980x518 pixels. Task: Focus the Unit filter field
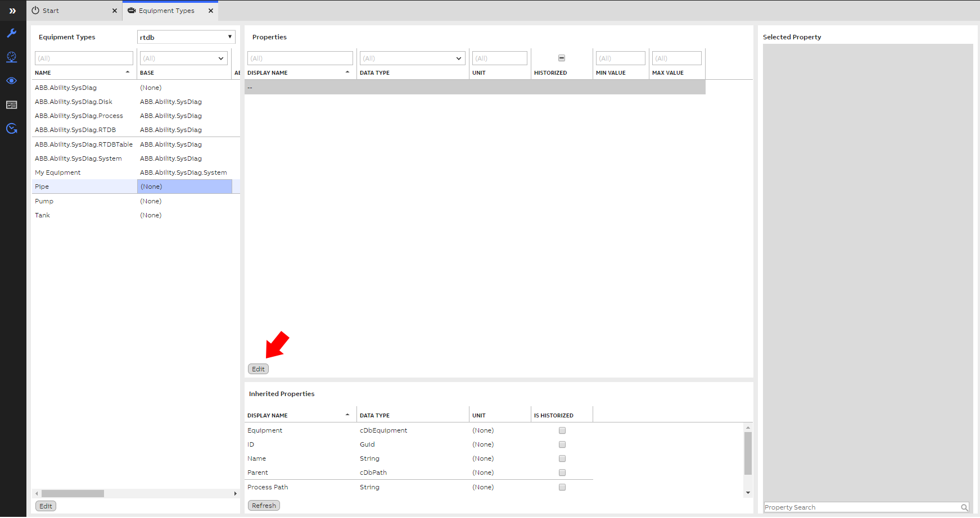tap(500, 58)
